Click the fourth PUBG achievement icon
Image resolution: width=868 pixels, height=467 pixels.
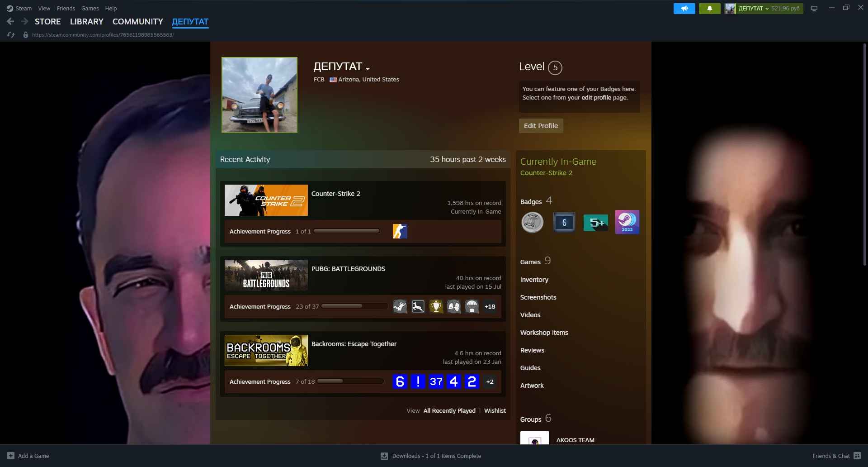click(454, 306)
